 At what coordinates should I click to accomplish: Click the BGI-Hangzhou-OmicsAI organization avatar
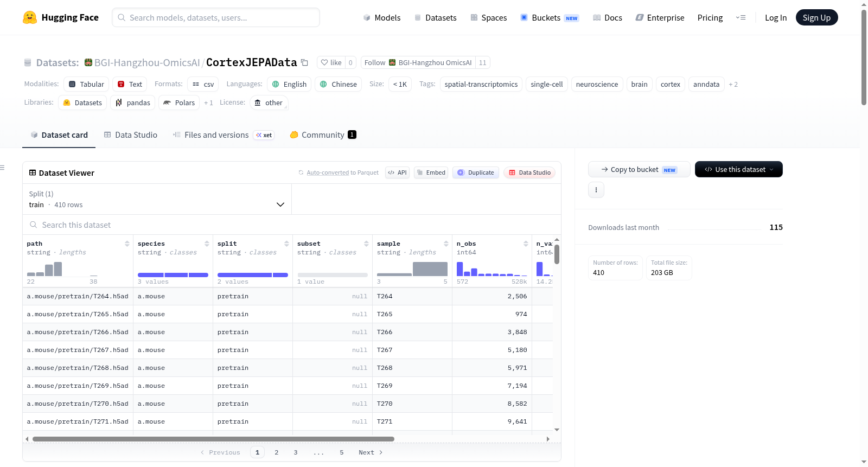point(88,62)
